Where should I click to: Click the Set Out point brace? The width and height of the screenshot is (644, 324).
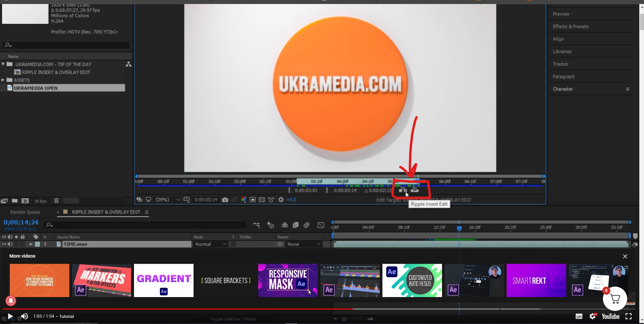[327, 190]
